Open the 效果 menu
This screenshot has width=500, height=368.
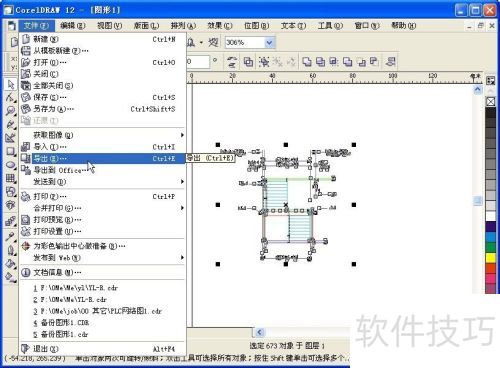(219, 26)
